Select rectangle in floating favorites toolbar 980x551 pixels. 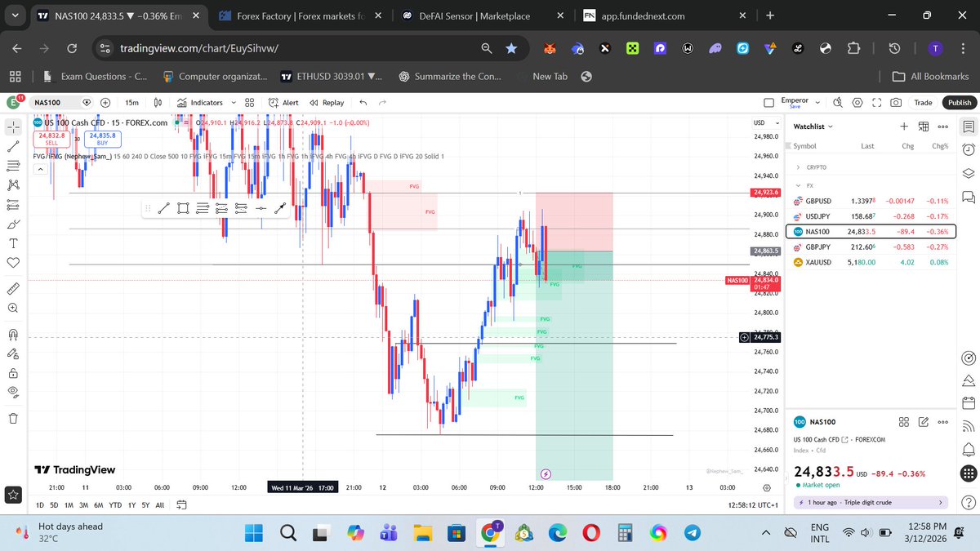[182, 208]
